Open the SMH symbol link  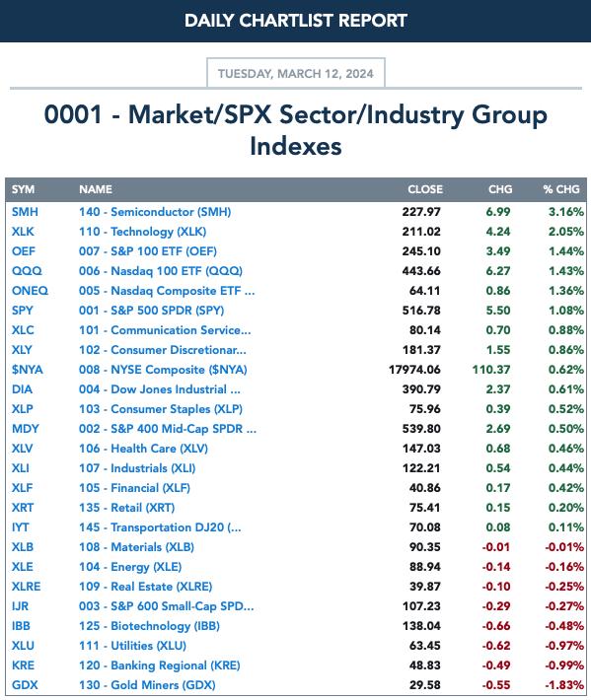[x=25, y=212]
